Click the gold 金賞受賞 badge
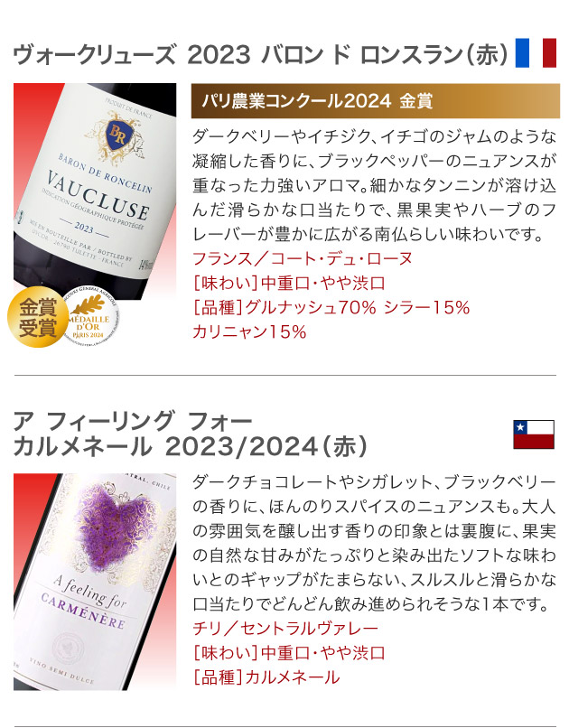The height and width of the screenshot is (728, 569). click(37, 318)
